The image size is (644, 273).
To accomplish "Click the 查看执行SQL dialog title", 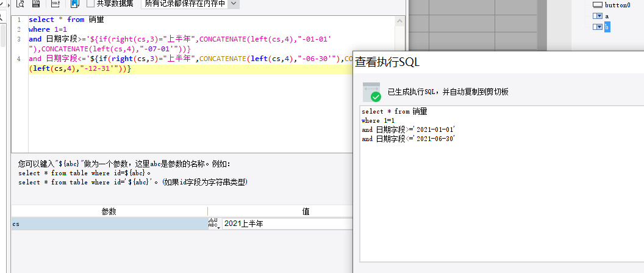I will click(387, 62).
